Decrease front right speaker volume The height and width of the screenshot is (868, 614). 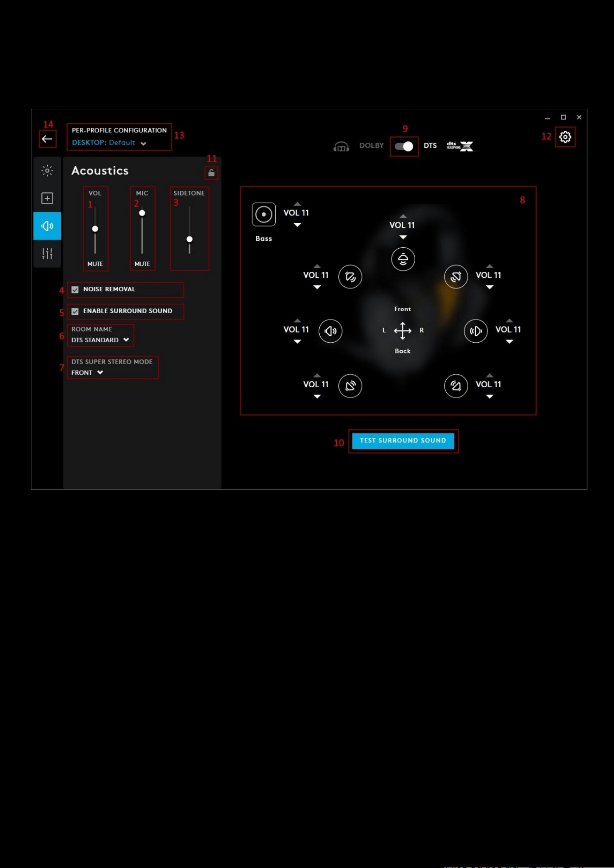click(490, 288)
